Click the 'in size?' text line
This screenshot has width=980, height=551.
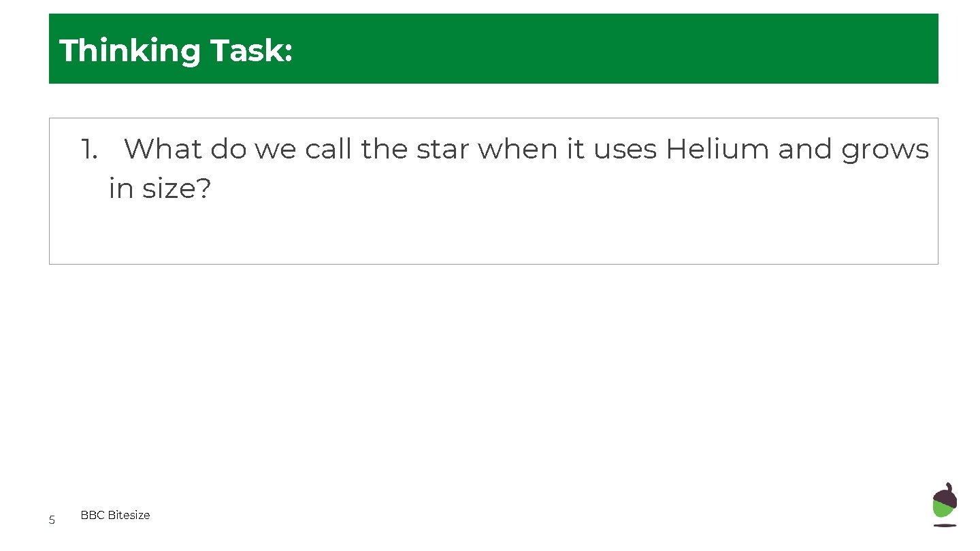coord(160,188)
